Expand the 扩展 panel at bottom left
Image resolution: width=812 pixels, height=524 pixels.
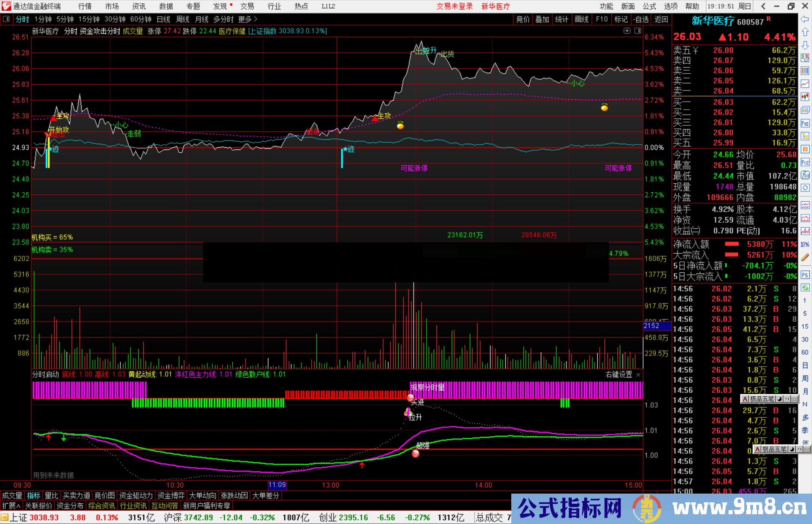(11, 506)
